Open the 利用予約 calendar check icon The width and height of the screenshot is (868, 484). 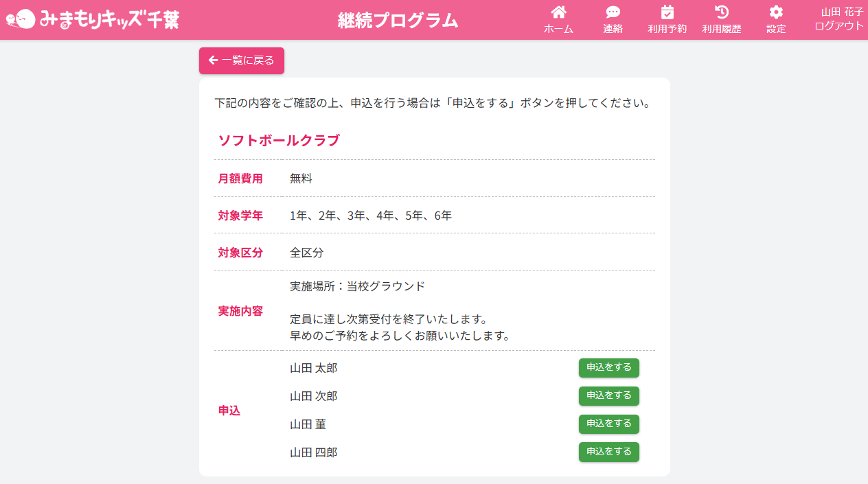point(667,12)
